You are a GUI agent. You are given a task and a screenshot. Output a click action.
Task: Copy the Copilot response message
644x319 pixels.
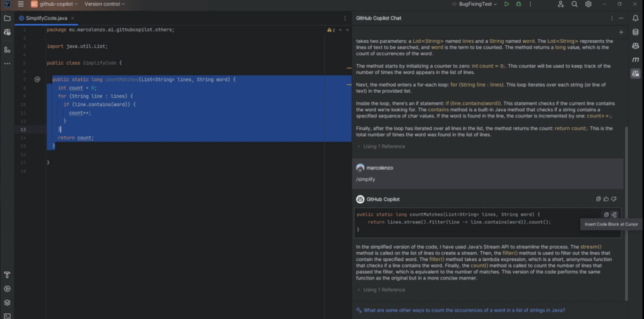[598, 199]
